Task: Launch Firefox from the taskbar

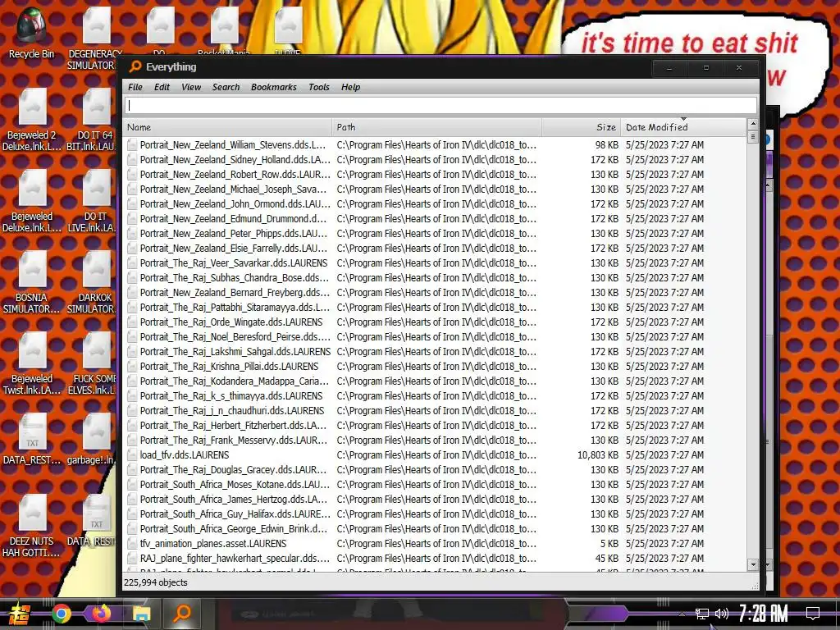Action: pos(101,613)
